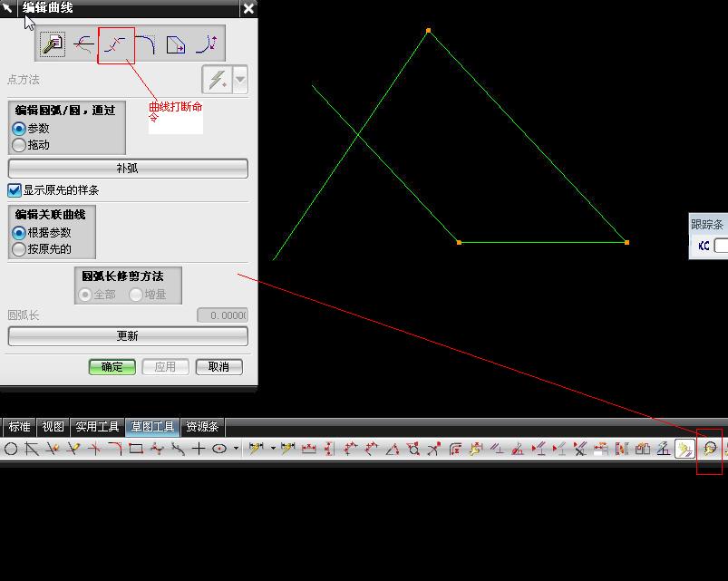Click the tracking bar XC input field

pos(721,246)
